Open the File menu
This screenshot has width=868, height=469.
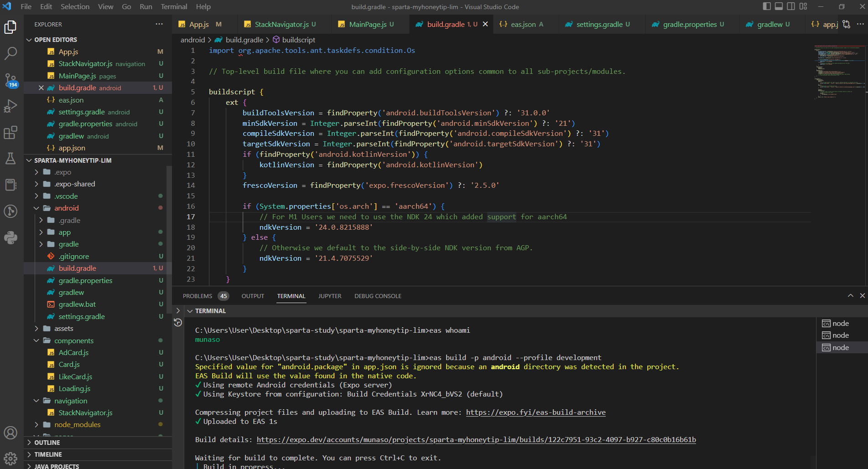pos(26,6)
